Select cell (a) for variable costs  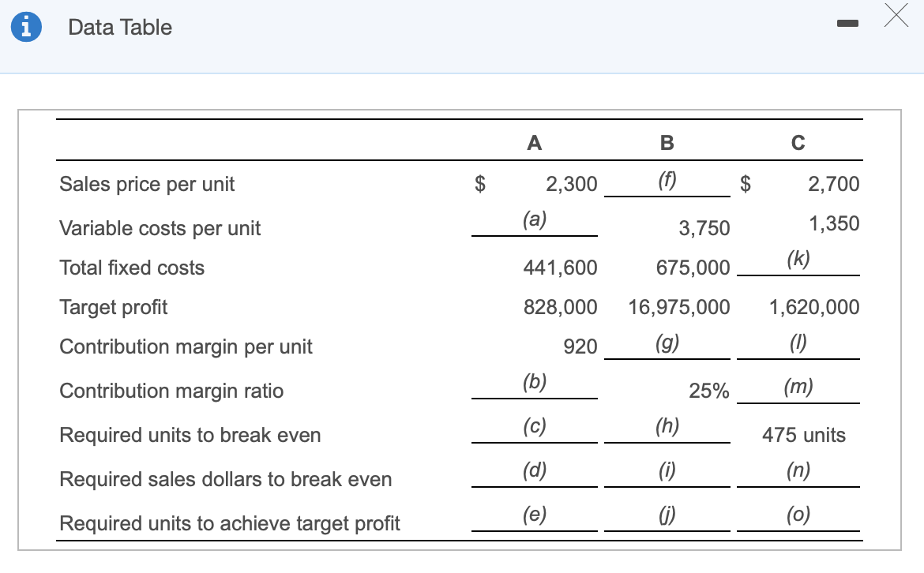click(x=534, y=220)
